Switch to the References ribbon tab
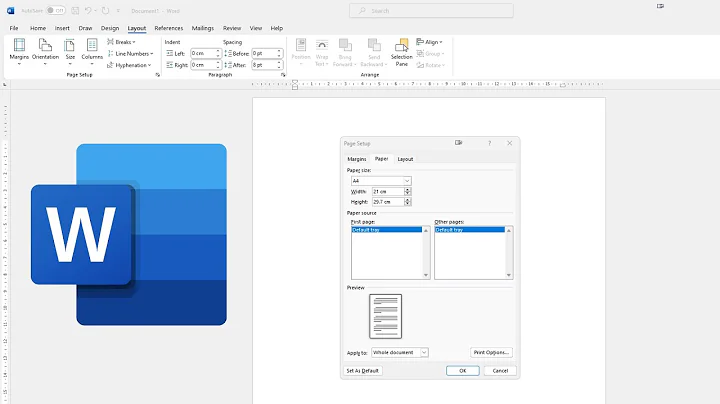 coord(169,28)
